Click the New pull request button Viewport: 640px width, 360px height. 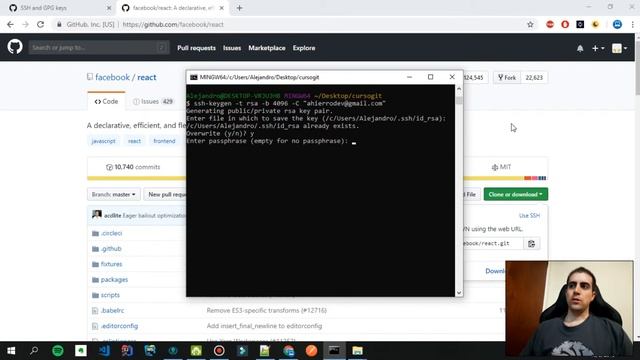click(167, 194)
